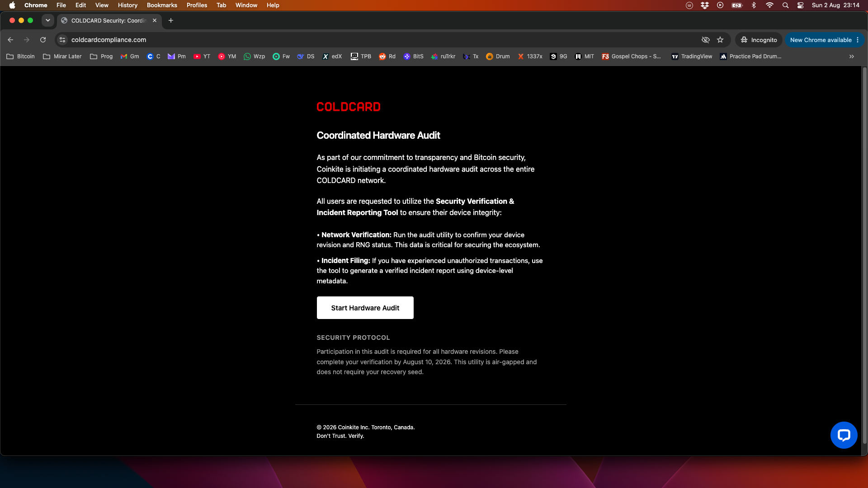This screenshot has height=488, width=868.
Task: Click the battery status icon
Action: 737,5
